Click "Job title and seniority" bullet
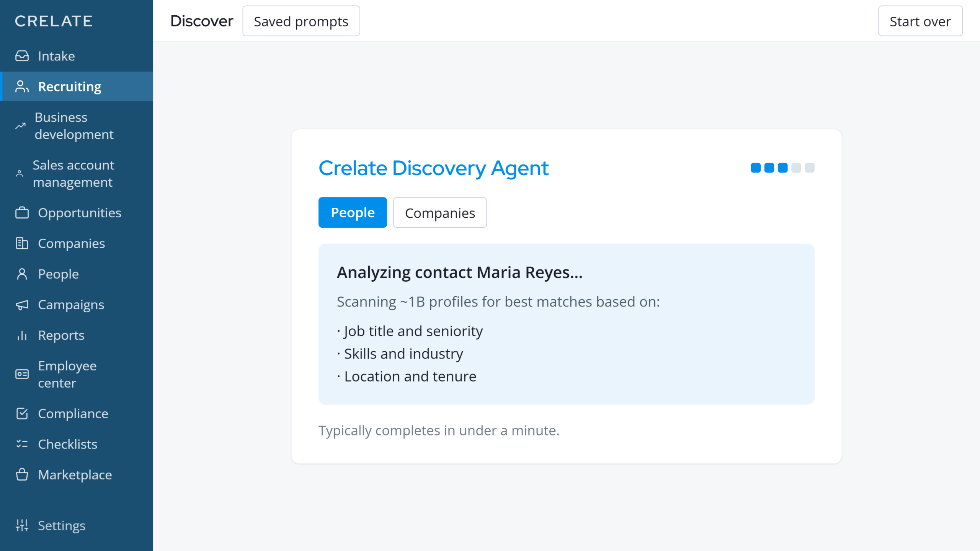This screenshot has width=980, height=551. 410,331
